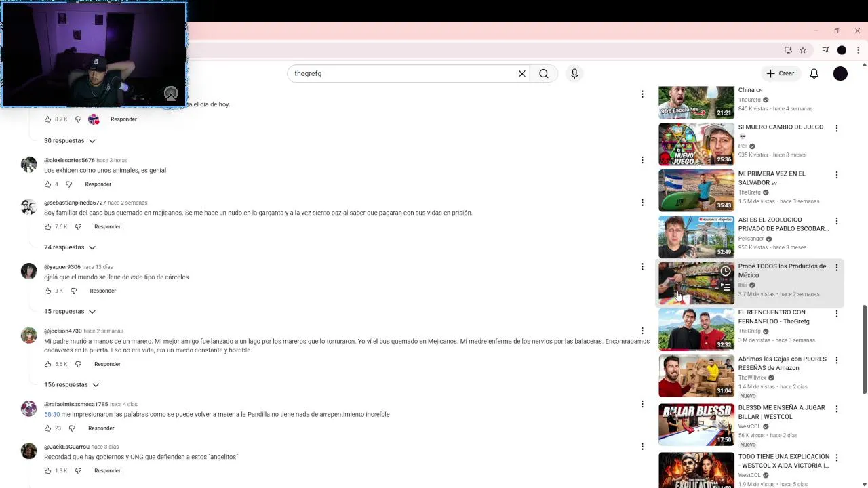Open the Pablo Escobar zoo video thumbnail
Viewport: 868px width, 488px height.
696,237
